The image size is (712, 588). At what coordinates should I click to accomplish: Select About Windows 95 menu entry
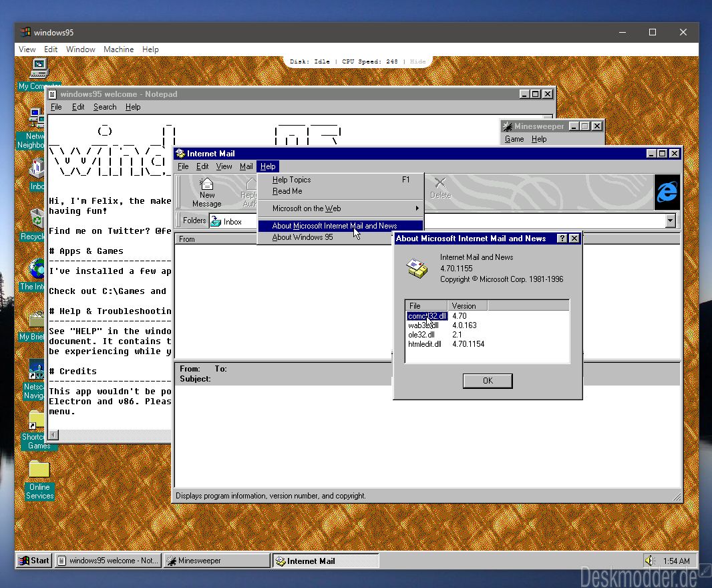325,237
